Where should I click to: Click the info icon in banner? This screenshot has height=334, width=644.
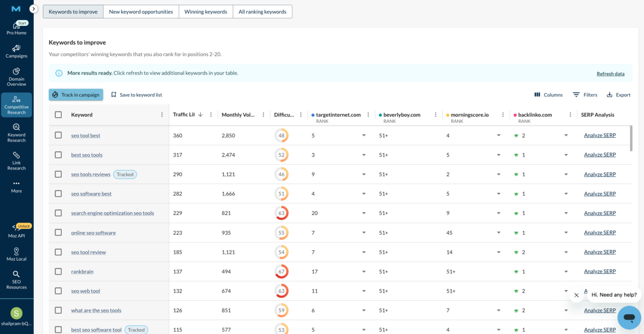click(59, 73)
